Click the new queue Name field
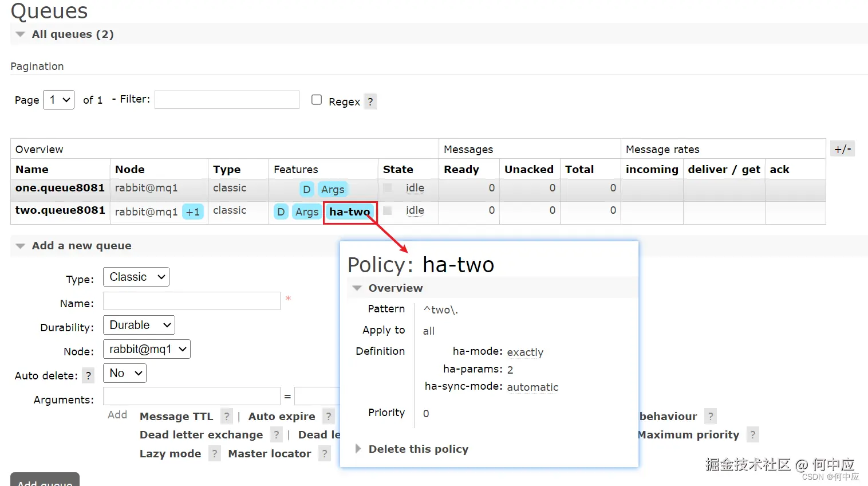Screen dimensions: 868x486 click(x=192, y=301)
